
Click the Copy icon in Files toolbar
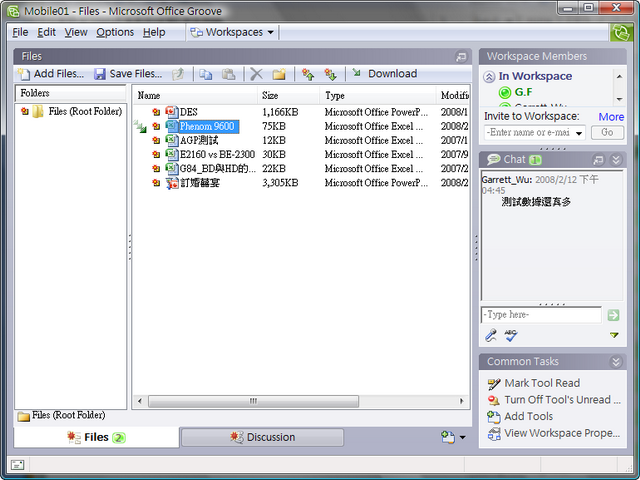(x=205, y=74)
